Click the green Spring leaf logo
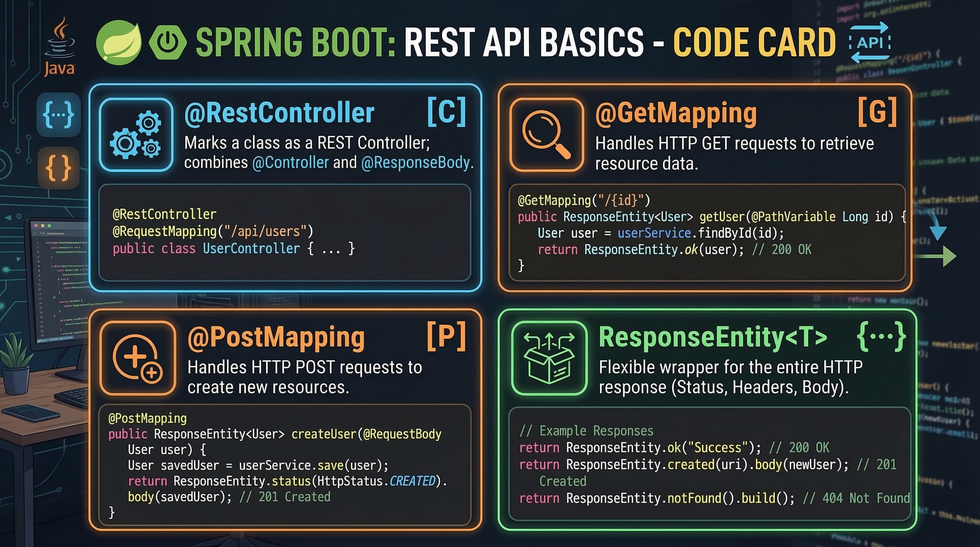The height and width of the screenshot is (547, 980). tap(119, 42)
